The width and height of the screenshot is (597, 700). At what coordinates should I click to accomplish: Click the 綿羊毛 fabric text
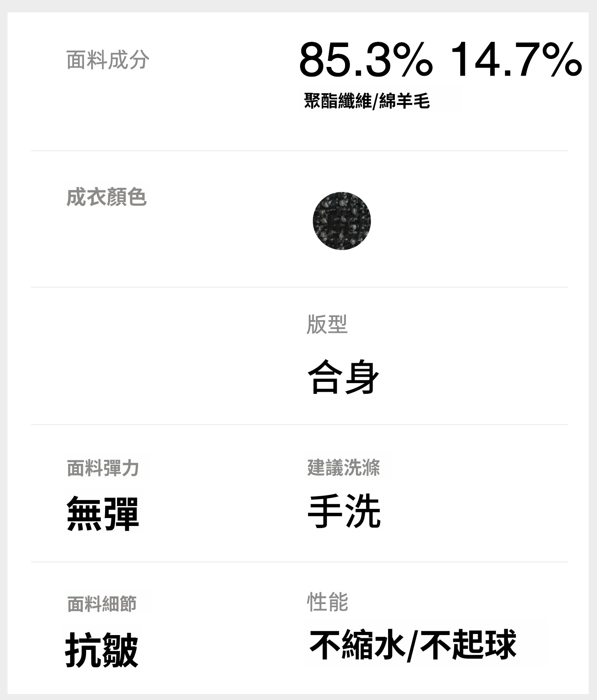click(x=404, y=101)
